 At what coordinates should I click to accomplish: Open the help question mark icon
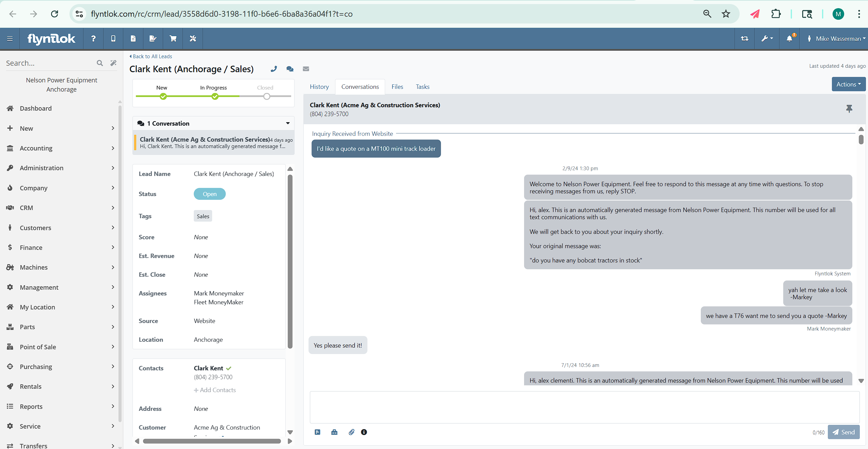pos(93,39)
